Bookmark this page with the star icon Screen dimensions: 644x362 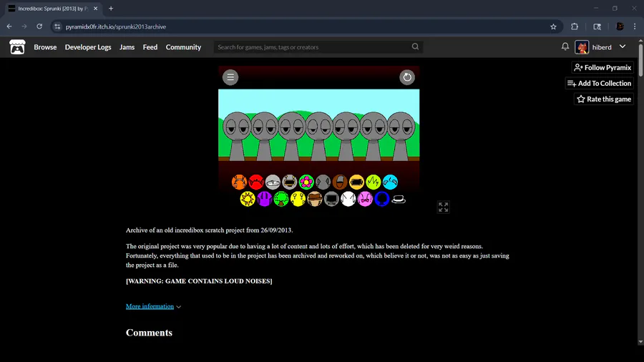coord(553,26)
